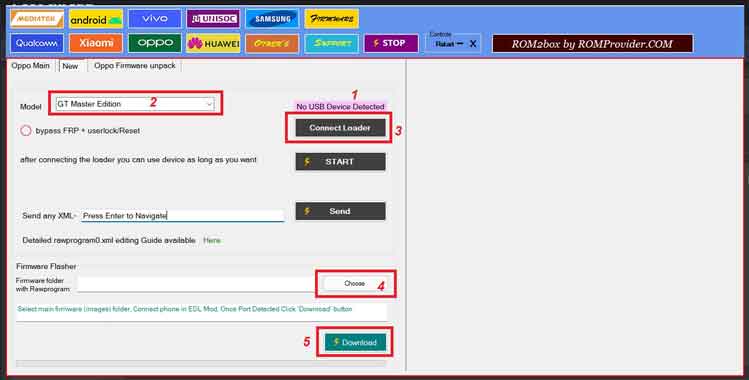Switch to the Oppo Main tab
The width and height of the screenshot is (749, 380).
pos(31,66)
